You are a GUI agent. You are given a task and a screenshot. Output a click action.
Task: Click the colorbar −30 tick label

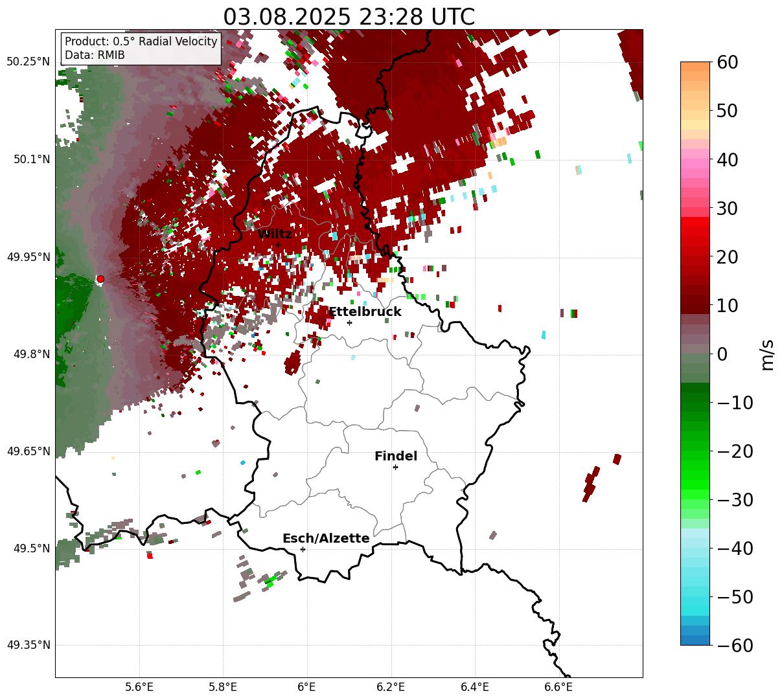734,499
